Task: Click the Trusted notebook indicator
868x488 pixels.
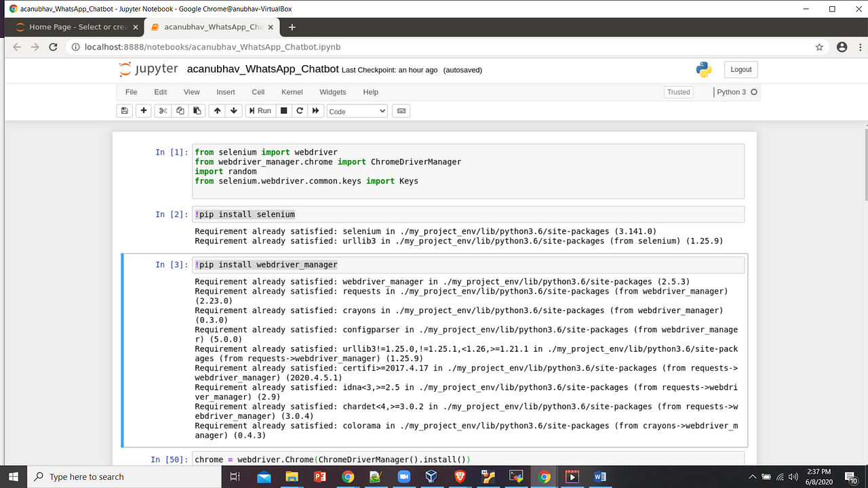Action: click(x=678, y=92)
